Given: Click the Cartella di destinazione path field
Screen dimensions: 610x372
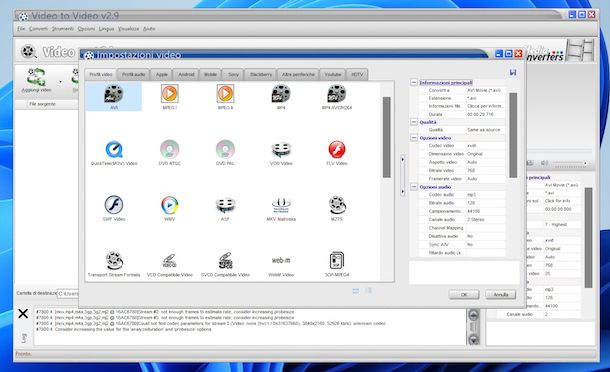Looking at the screenshot, I should coord(68,293).
